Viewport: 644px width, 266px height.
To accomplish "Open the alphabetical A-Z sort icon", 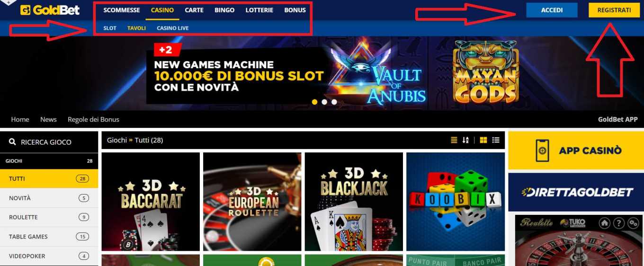I will coord(465,140).
